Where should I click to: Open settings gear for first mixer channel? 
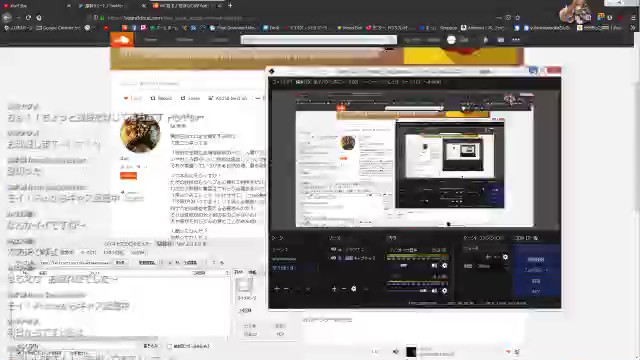(x=444, y=266)
